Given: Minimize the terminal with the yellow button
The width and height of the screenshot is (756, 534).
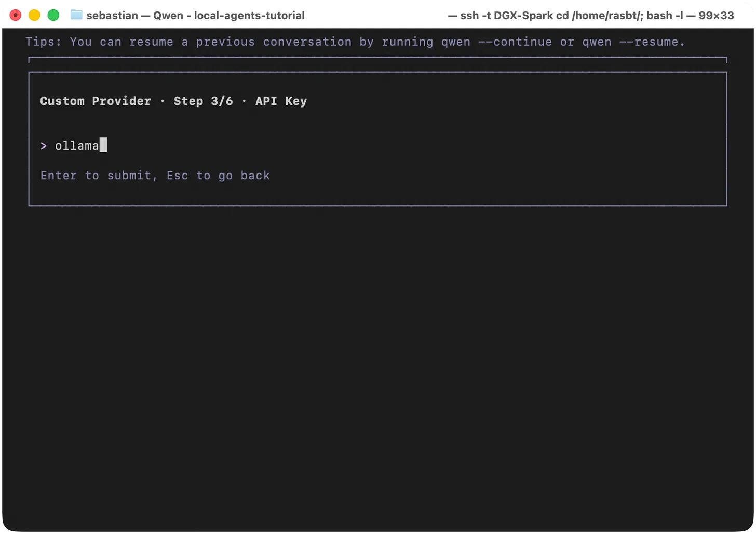Looking at the screenshot, I should point(34,15).
